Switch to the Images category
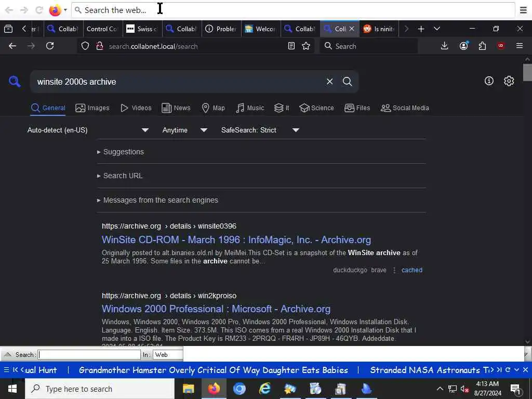 point(92,108)
